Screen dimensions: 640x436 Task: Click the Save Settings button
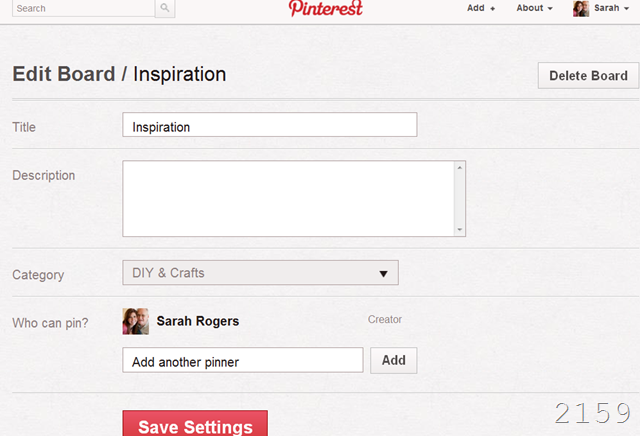[x=195, y=424]
